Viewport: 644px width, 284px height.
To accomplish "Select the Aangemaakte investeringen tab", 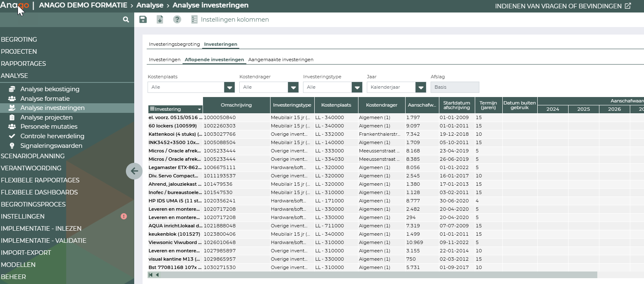I will pyautogui.click(x=281, y=60).
